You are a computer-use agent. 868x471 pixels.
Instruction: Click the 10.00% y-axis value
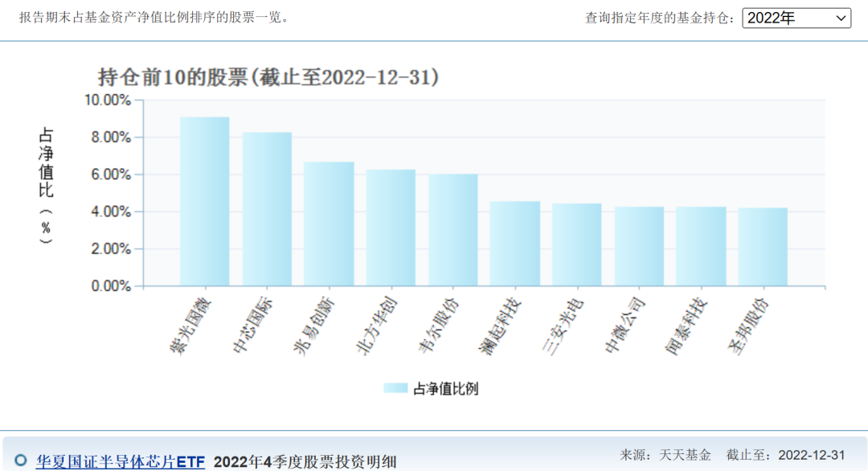pyautogui.click(x=108, y=100)
